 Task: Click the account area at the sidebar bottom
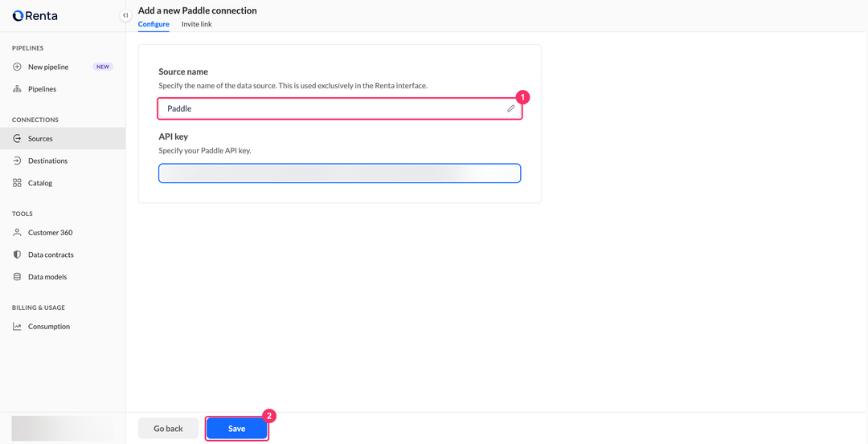[63, 429]
